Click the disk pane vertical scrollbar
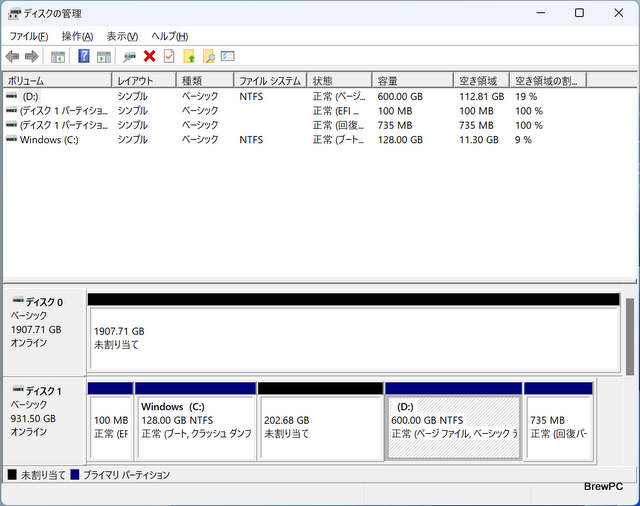 coord(630,335)
